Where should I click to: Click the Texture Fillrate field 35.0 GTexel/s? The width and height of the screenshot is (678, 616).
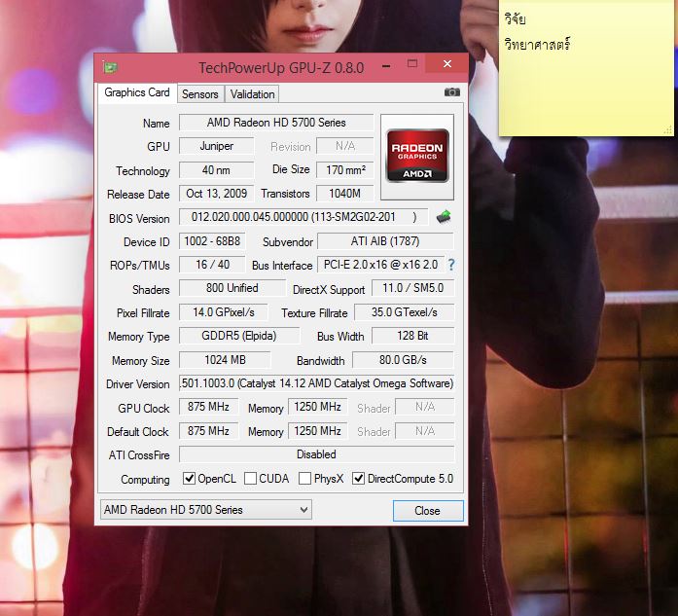click(405, 312)
